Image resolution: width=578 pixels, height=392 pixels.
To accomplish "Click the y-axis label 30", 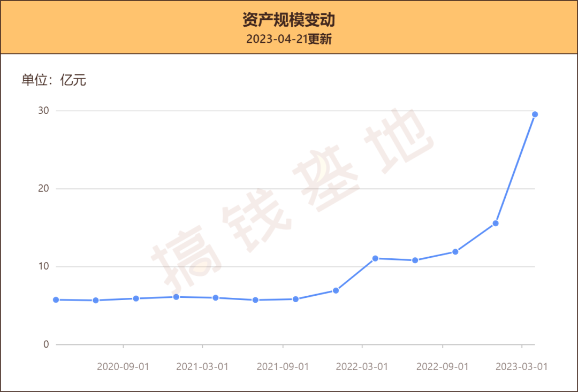I will (43, 111).
